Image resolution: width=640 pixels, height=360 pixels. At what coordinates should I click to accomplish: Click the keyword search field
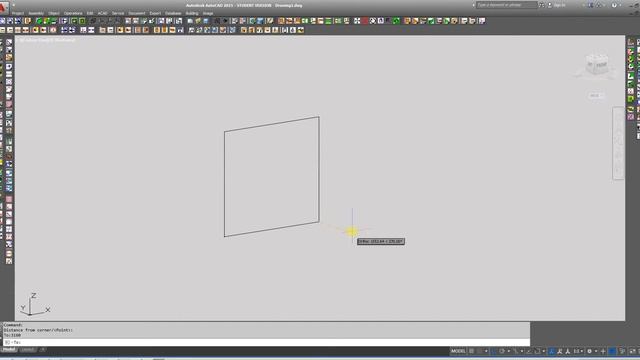coord(507,5)
